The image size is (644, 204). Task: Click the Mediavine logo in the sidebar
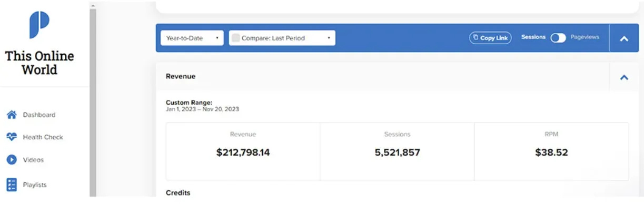click(x=39, y=25)
